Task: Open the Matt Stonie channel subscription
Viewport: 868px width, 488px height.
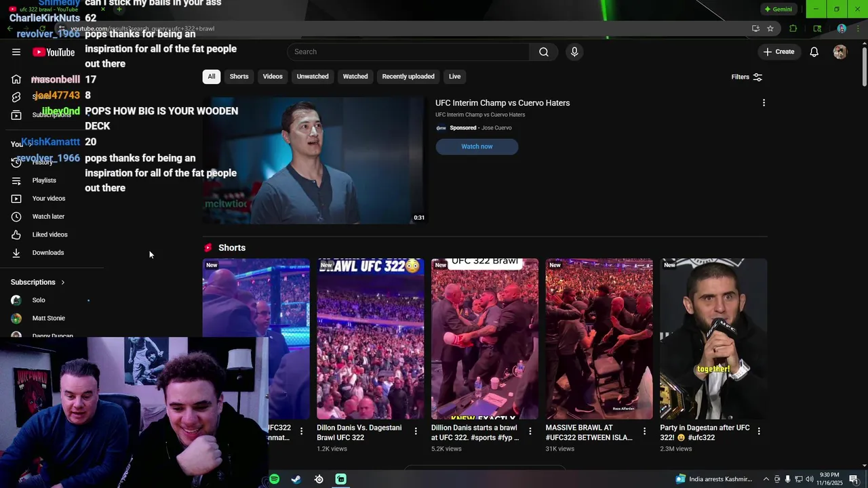Action: click(x=49, y=319)
